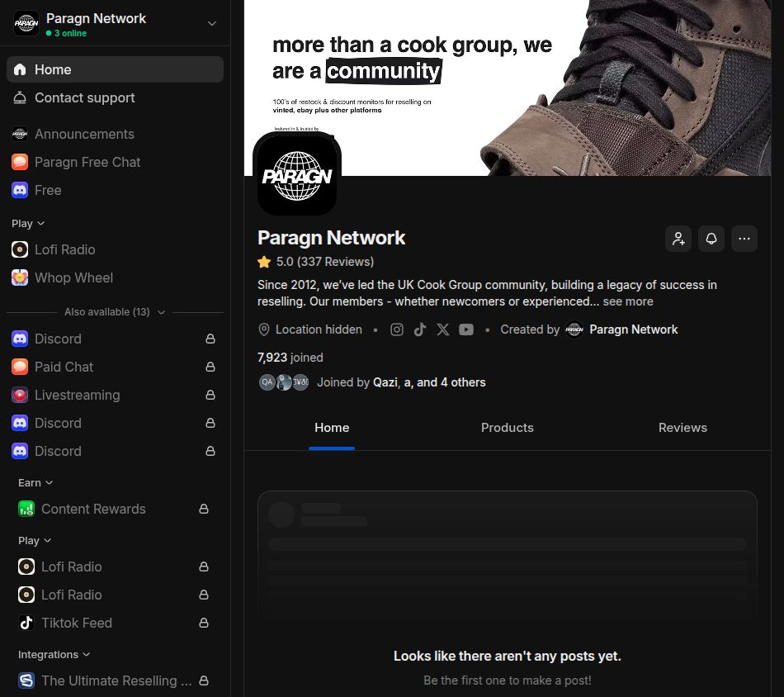This screenshot has width=784, height=697.
Task: Click the notification bell button
Action: click(x=711, y=239)
